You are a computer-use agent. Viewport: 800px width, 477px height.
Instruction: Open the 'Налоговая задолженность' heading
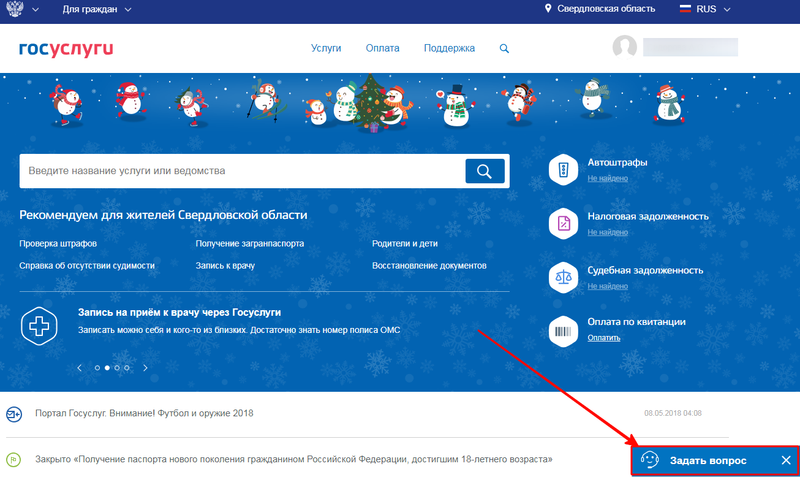(x=648, y=216)
